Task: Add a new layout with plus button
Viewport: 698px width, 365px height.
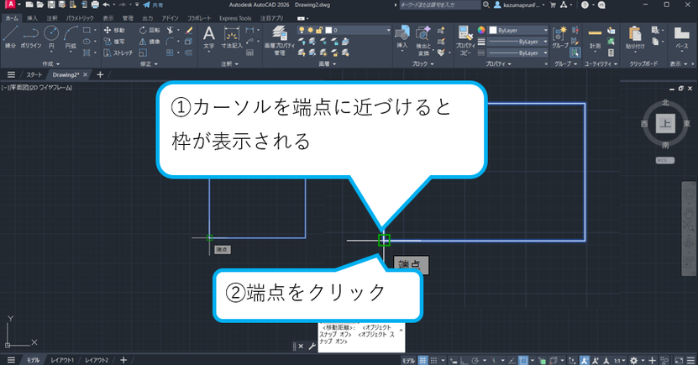Action: (123, 360)
